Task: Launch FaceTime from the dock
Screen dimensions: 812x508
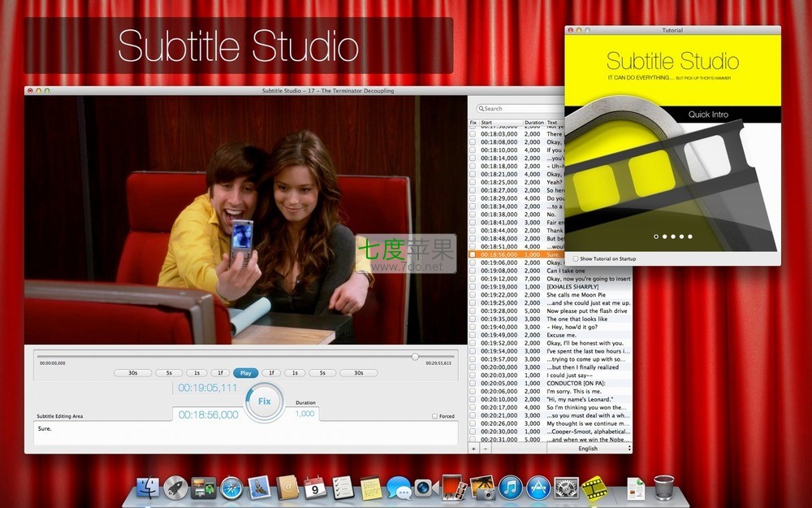Action: coord(427,488)
